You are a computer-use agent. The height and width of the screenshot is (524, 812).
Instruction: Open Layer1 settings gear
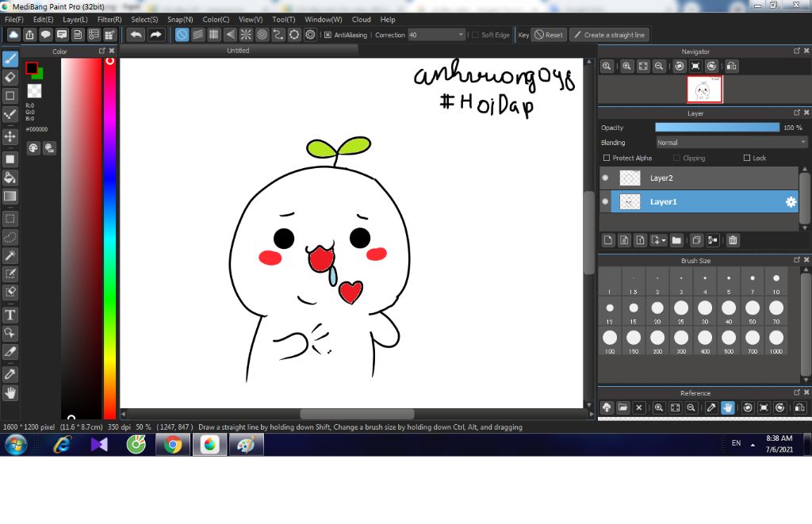tap(791, 202)
